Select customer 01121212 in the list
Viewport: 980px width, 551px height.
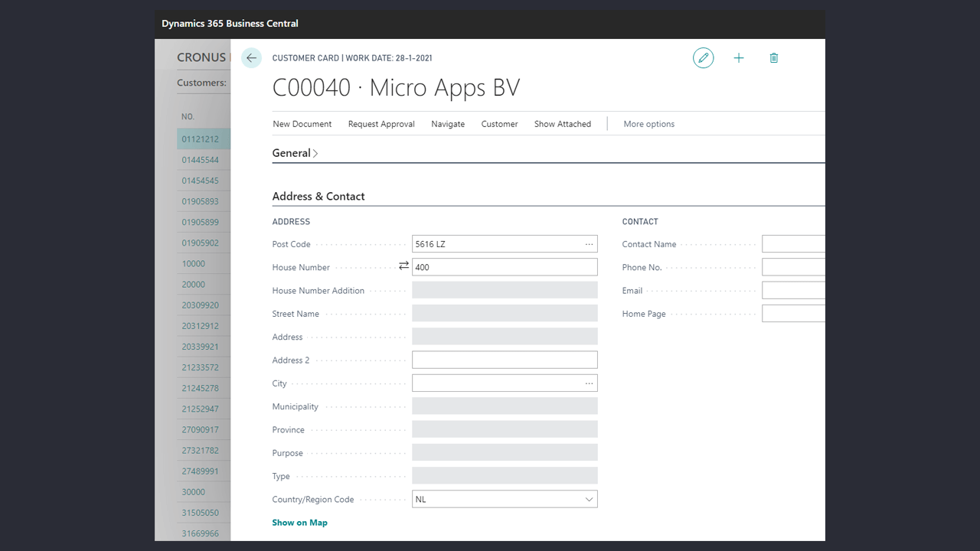[201, 139]
